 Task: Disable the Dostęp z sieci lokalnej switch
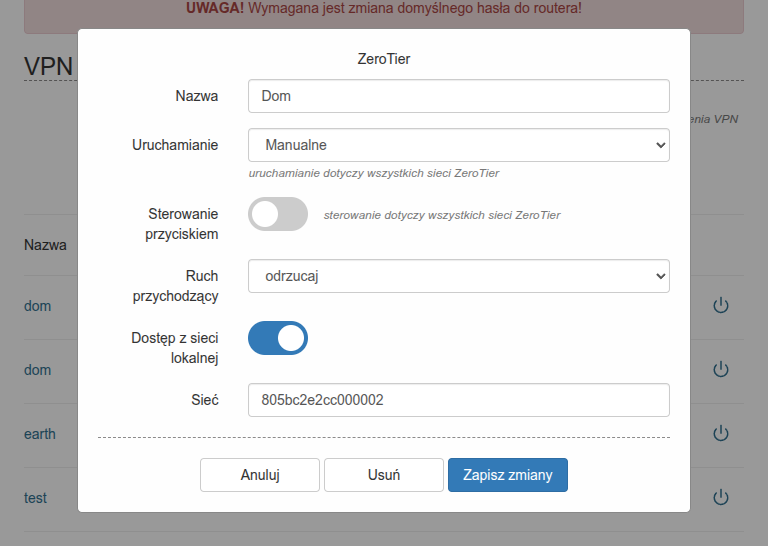278,338
